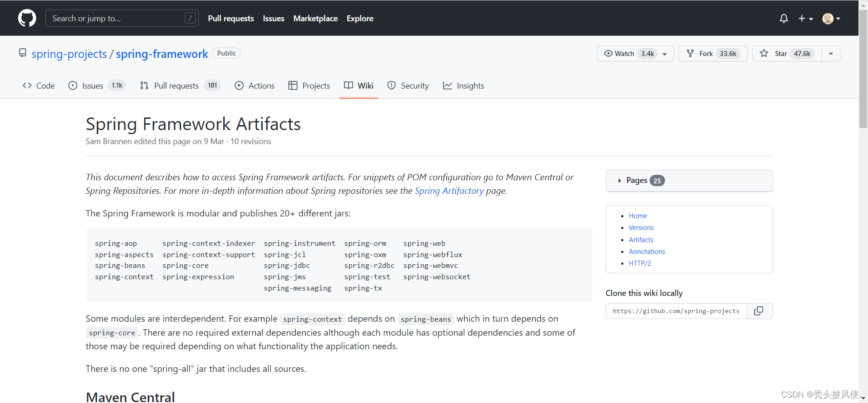Select the Wiki tab
Image resolution: width=868 pixels, height=403 pixels.
(x=359, y=85)
